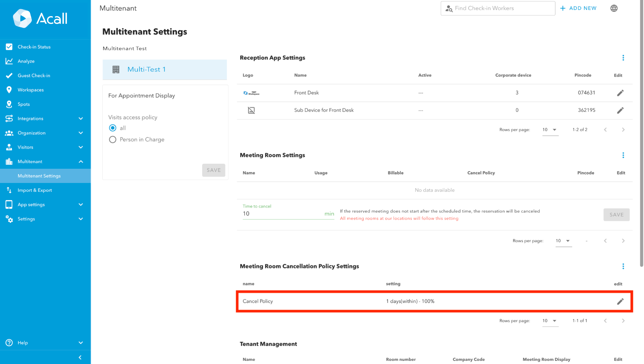Save the For Appointment Display settings

click(x=214, y=170)
